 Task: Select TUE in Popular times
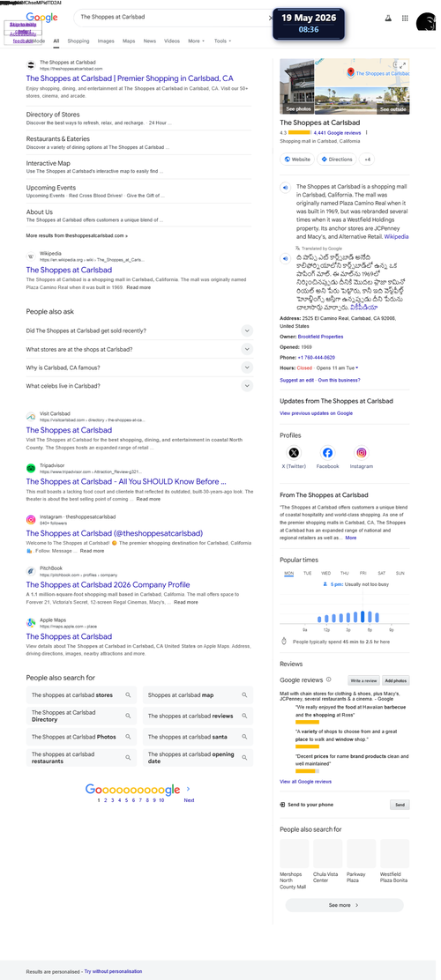[308, 573]
